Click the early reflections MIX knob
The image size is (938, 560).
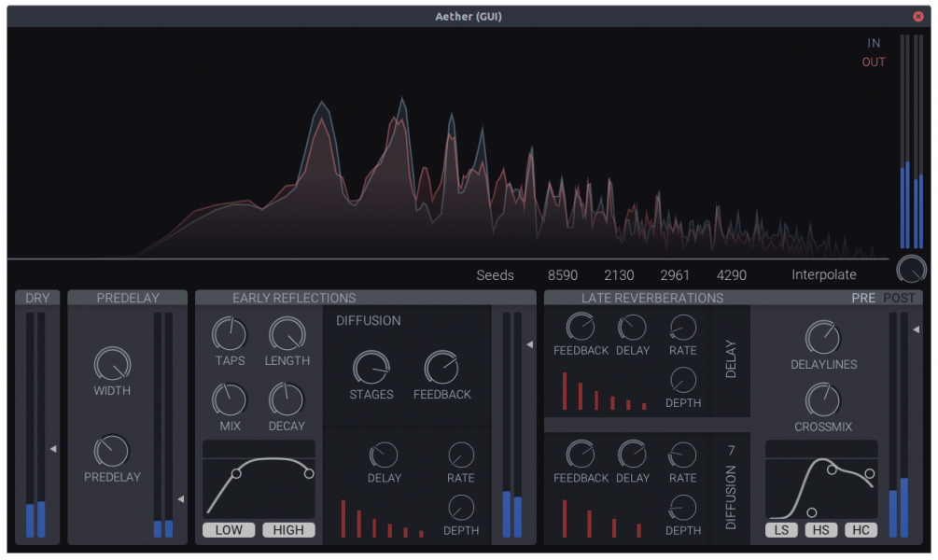[x=229, y=399]
